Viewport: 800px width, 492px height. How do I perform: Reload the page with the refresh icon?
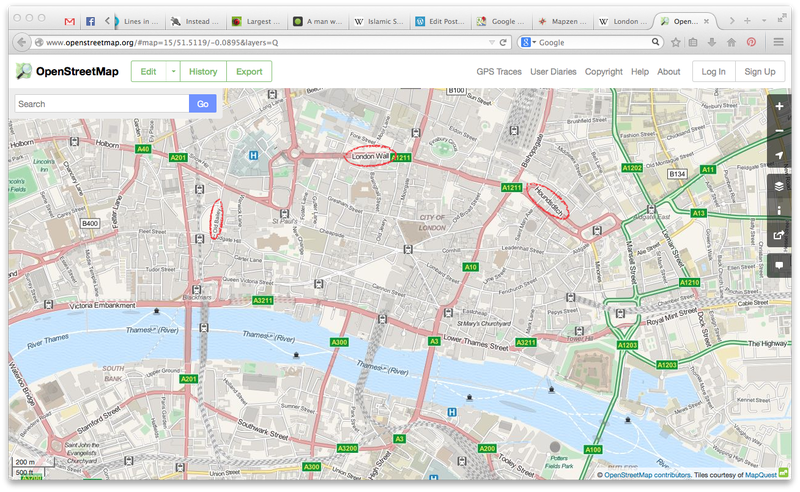(x=503, y=42)
